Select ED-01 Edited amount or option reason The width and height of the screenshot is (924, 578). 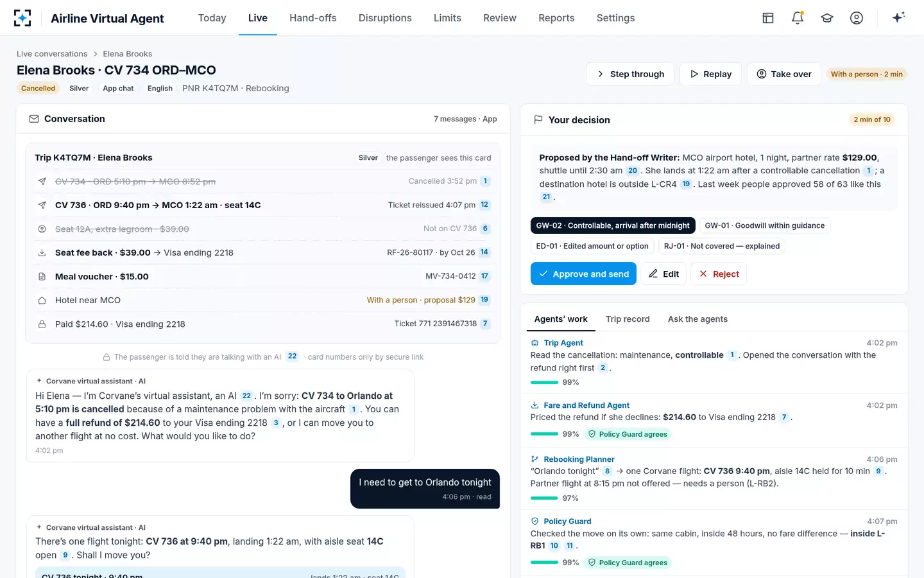[592, 246]
